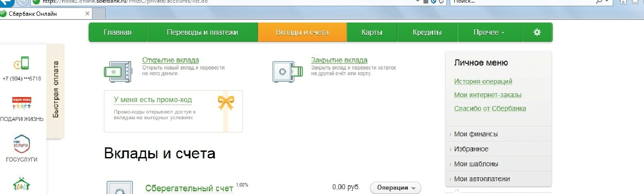Screen dimensions: 644x194
Task: Open the Главная menu tab
Action: (118, 33)
